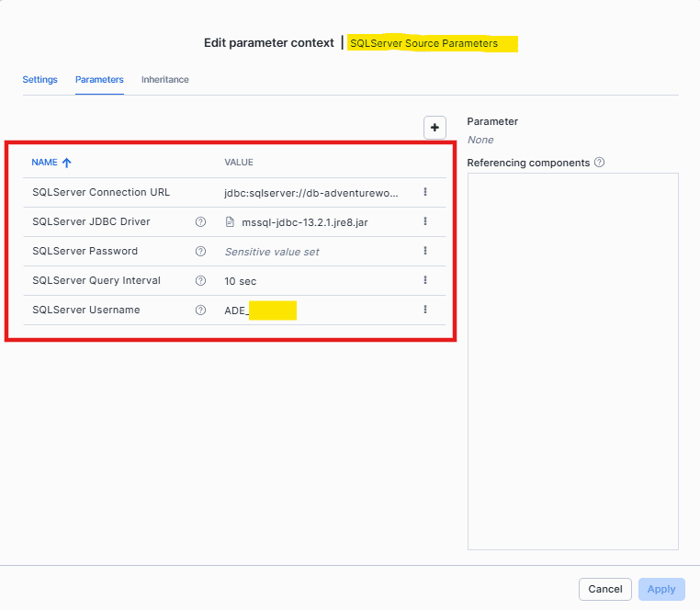Select the SQLServer Query Interval name
This screenshot has height=610, width=700.
pos(96,280)
